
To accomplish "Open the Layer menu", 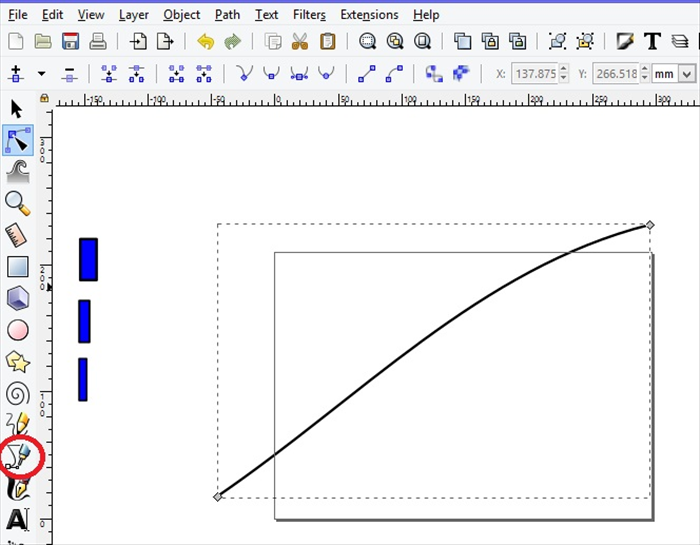I will pos(133,15).
